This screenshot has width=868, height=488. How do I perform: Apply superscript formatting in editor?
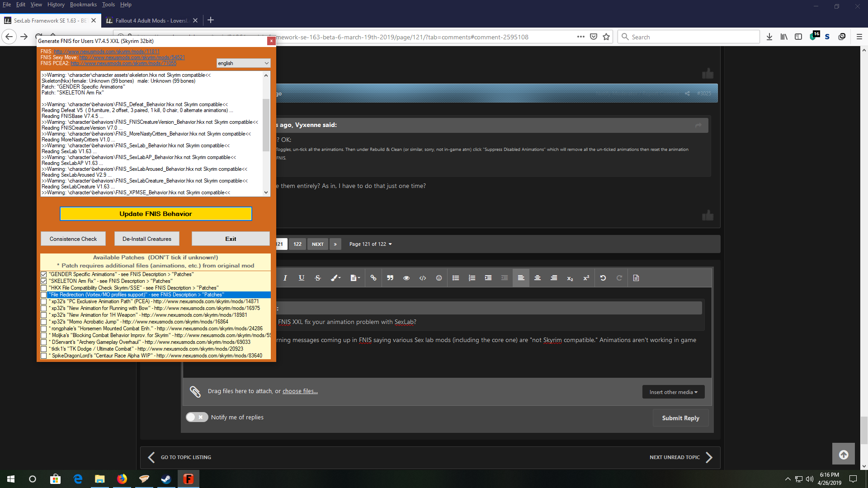[586, 278]
